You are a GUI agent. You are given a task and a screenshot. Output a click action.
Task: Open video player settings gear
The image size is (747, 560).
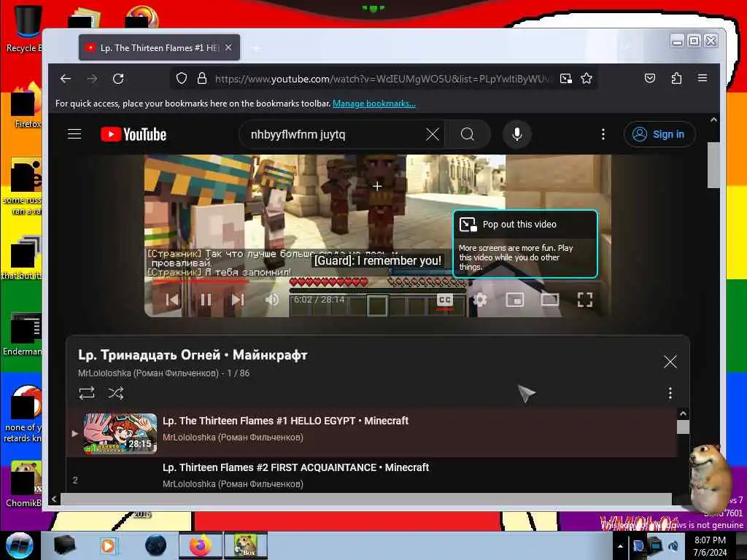coord(480,300)
